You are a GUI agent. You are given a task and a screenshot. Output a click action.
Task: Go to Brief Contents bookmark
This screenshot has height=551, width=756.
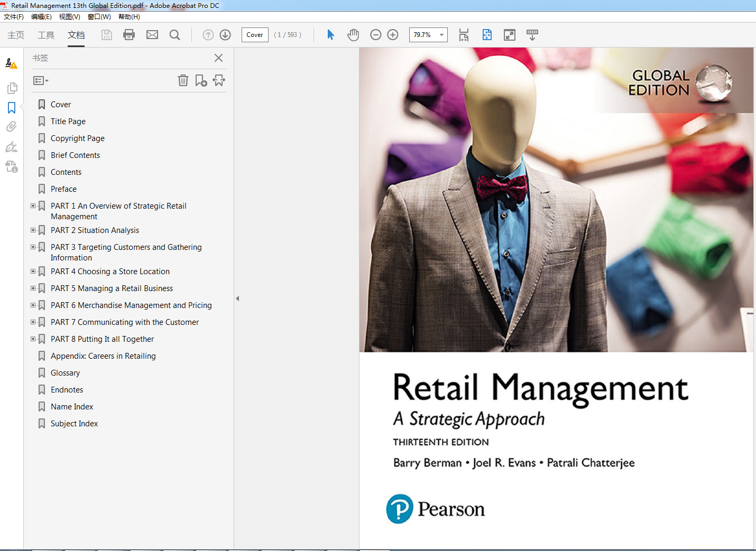75,155
